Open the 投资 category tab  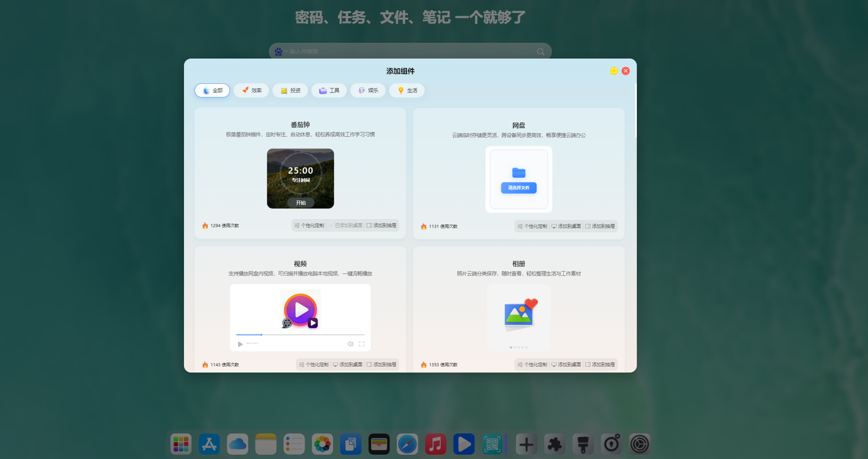[x=290, y=90]
